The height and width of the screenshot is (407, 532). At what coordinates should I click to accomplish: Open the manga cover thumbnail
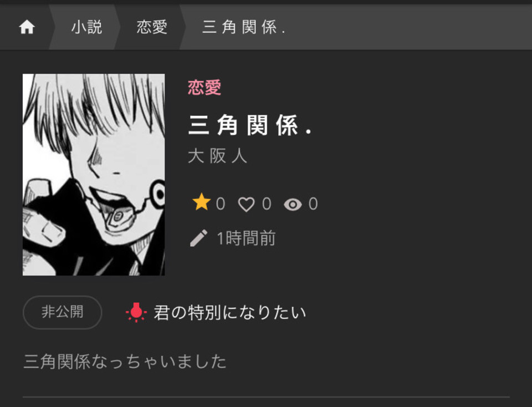(x=94, y=175)
